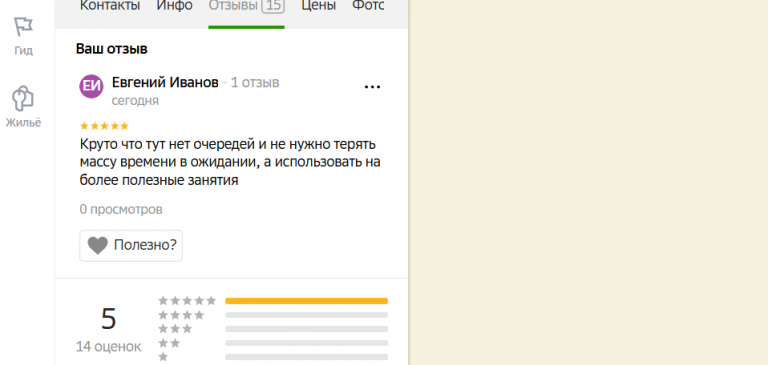Click the 15 badge on Отзывы tab

coord(273,6)
